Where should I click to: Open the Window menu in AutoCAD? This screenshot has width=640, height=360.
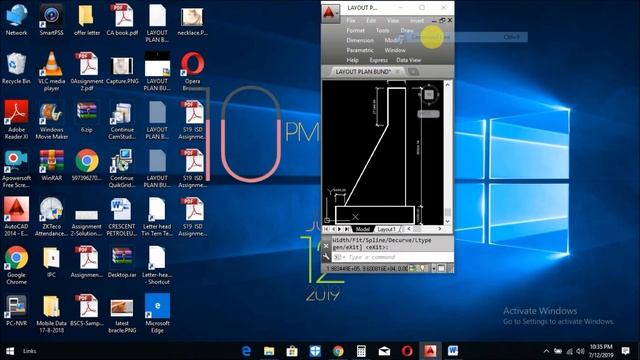pos(395,50)
